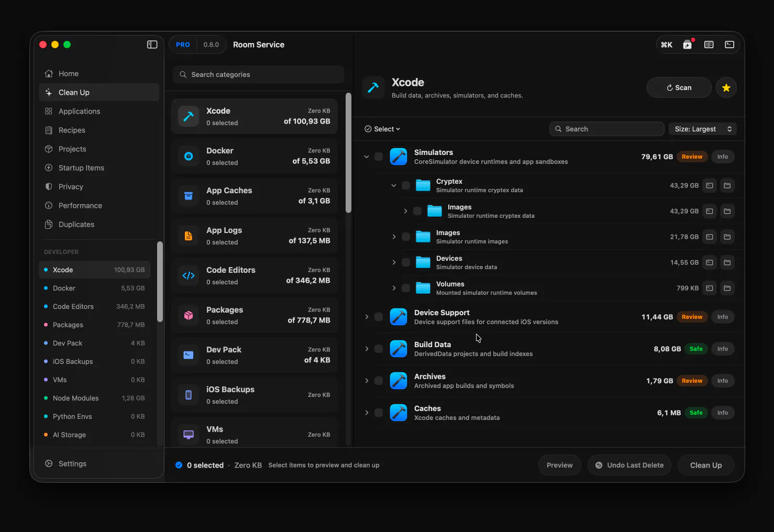Open the Select dropdown
Viewport: 774px width, 532px height.
[382, 129]
